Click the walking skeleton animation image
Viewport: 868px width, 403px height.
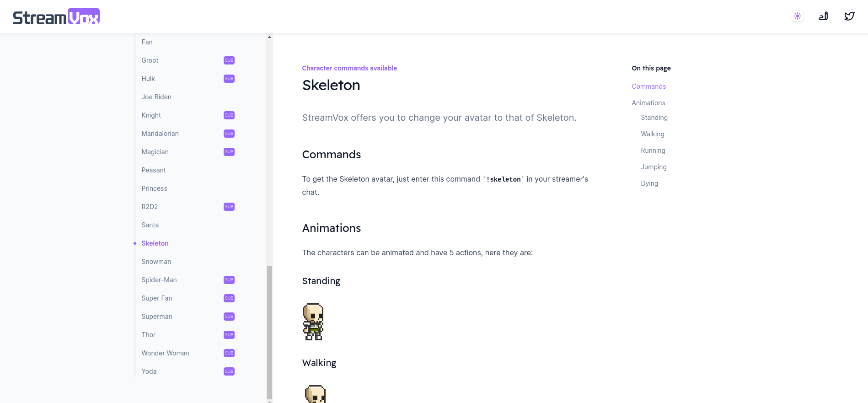click(315, 394)
